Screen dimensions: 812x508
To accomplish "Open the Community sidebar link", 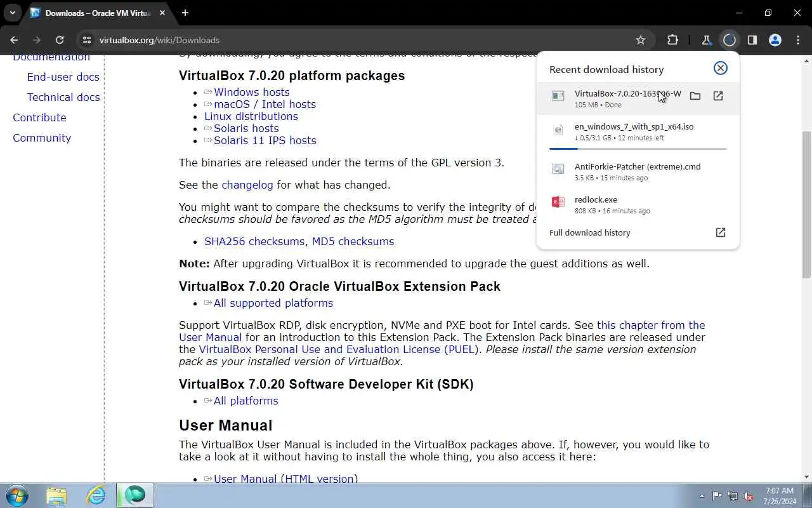I will tap(42, 138).
